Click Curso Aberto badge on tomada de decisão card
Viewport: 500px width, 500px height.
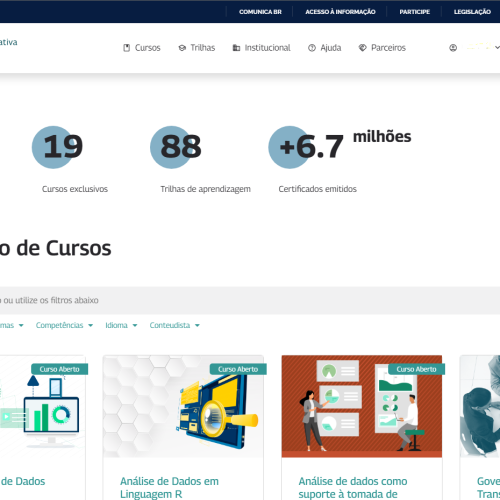416,369
